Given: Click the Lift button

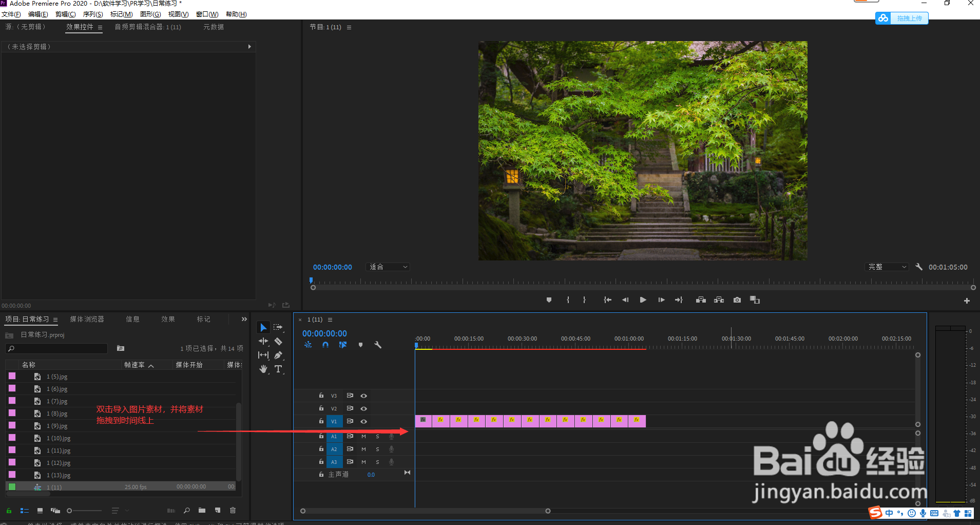Looking at the screenshot, I should click(701, 300).
